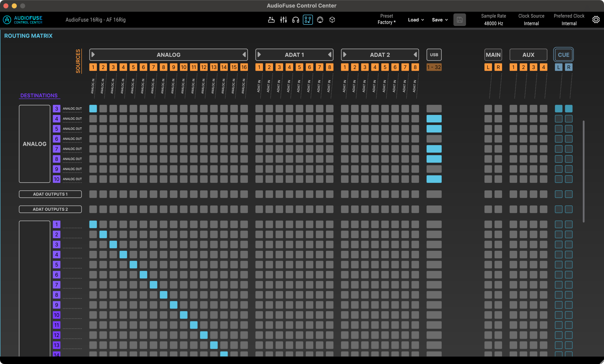Open settings with the gear icon
Viewport: 604px width, 364px height.
coord(596,20)
